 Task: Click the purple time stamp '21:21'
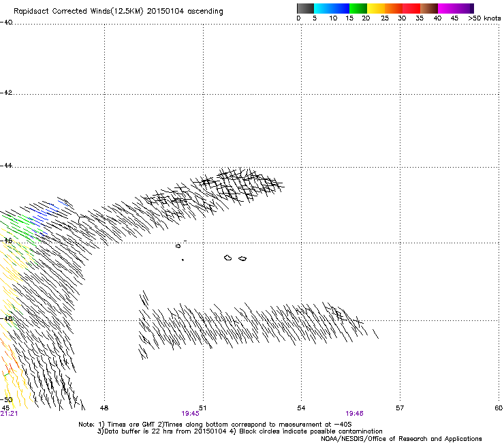(9, 414)
